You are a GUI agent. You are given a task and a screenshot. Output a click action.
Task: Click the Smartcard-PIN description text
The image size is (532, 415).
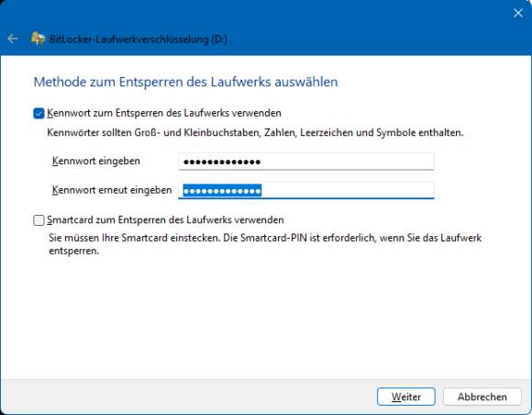tap(265, 244)
